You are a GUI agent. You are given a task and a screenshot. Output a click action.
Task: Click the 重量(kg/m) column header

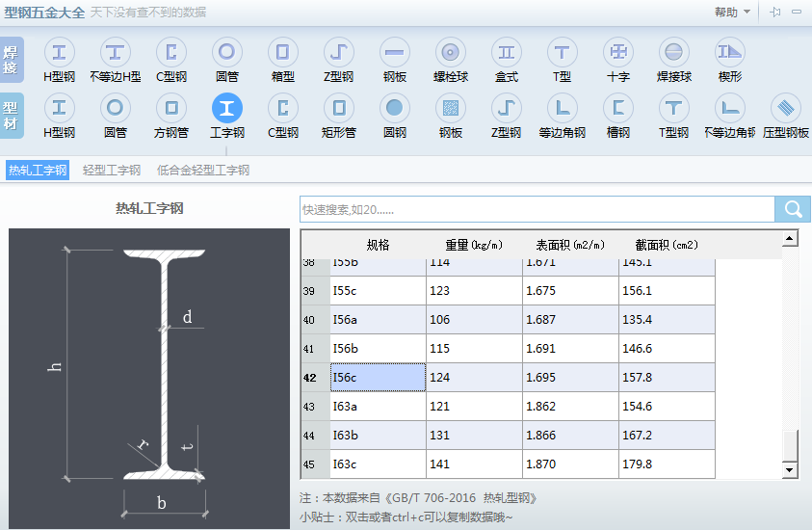point(474,245)
